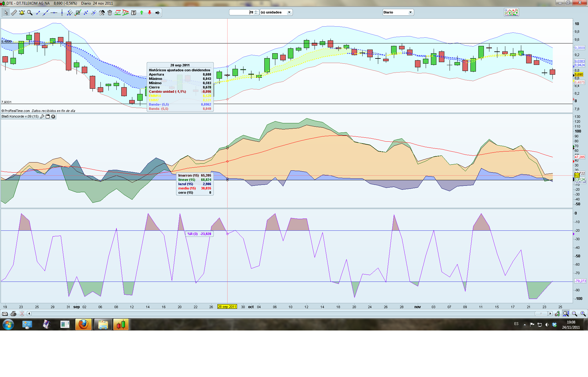The width and height of the screenshot is (588, 377).
Task: Click the trash can delete-objects icon
Action: [110, 13]
